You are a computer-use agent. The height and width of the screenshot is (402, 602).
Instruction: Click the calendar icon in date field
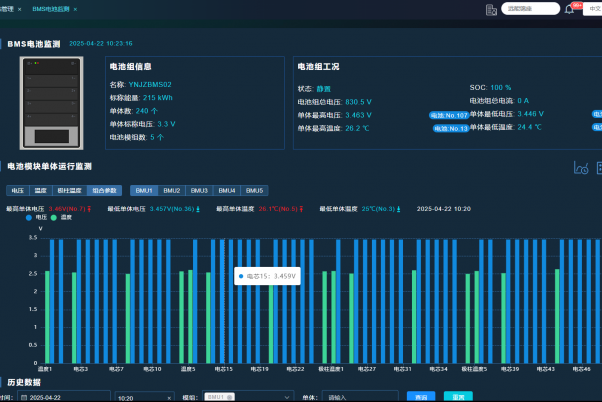point(25,397)
